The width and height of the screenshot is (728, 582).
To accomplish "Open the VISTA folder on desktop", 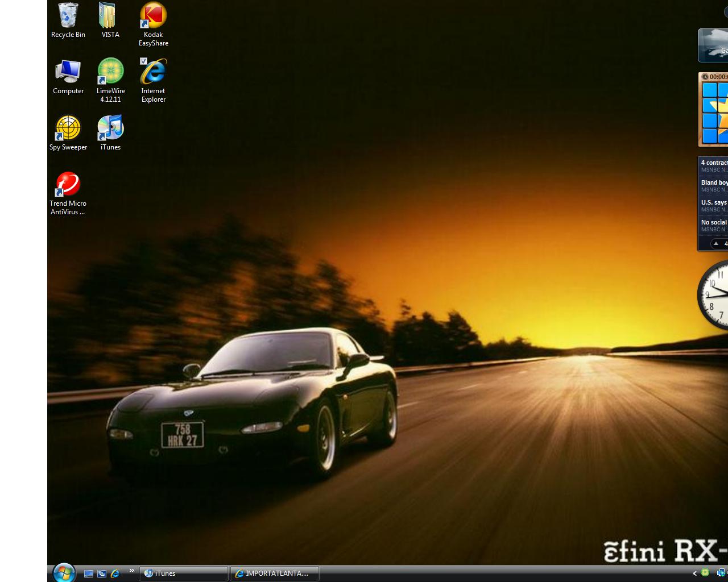I will tap(110, 17).
